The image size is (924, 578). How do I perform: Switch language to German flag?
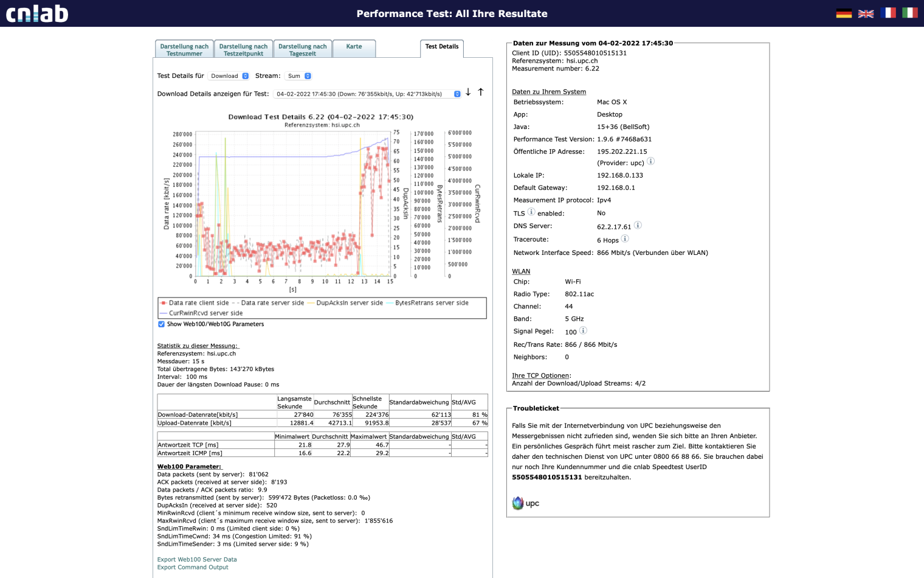(844, 13)
